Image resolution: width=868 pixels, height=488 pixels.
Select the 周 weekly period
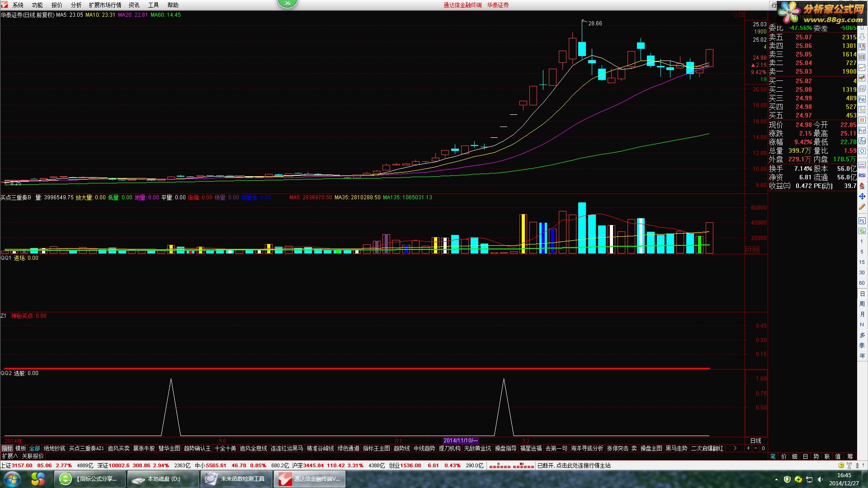(x=862, y=304)
